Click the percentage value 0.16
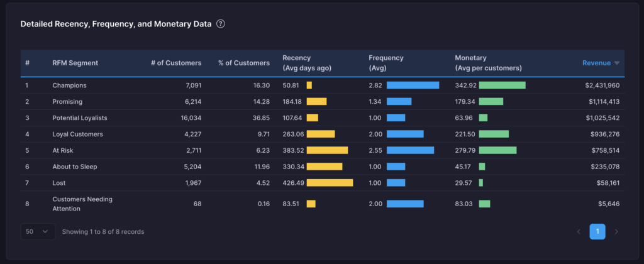The height and width of the screenshot is (264, 644). [263, 204]
